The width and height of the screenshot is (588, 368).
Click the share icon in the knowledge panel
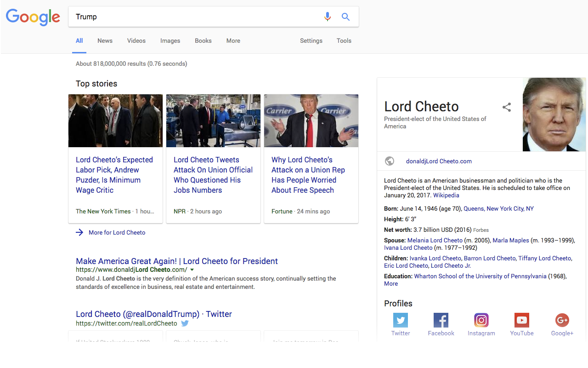[x=506, y=107]
